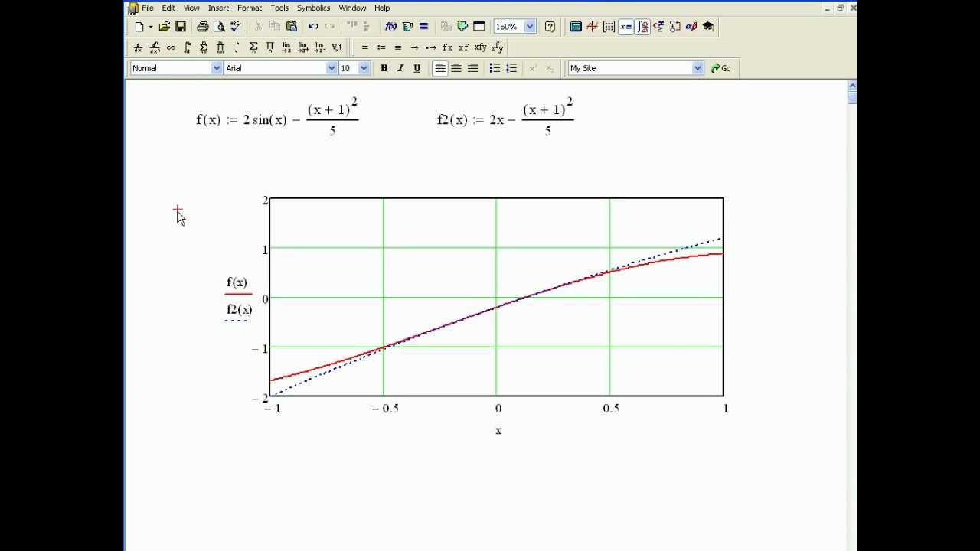The height and width of the screenshot is (551, 980).
Task: Insert the derivative d/dx operator
Action: pyautogui.click(x=138, y=47)
